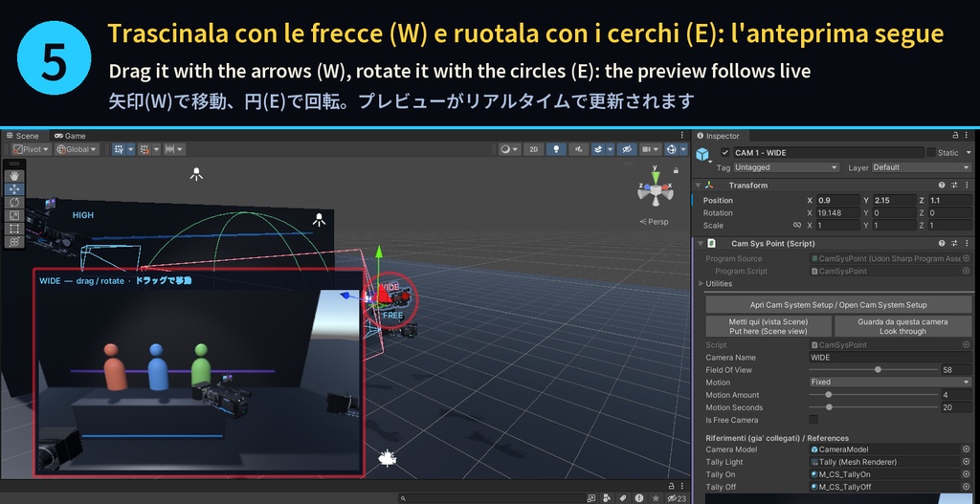Toggle hidden objects visibility in Scene toolbar
The width and height of the screenshot is (980, 504).
pos(627,149)
